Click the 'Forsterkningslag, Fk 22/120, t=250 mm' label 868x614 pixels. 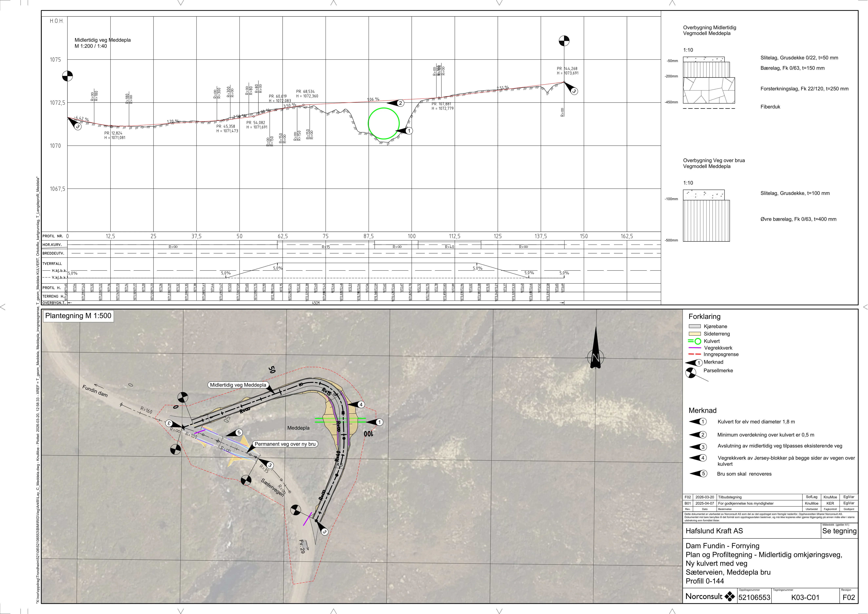click(805, 89)
